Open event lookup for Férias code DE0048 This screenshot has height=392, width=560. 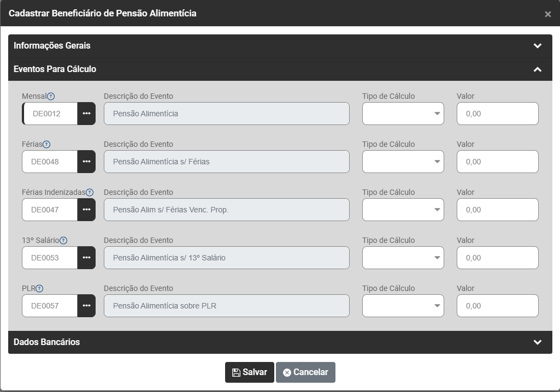pos(86,162)
